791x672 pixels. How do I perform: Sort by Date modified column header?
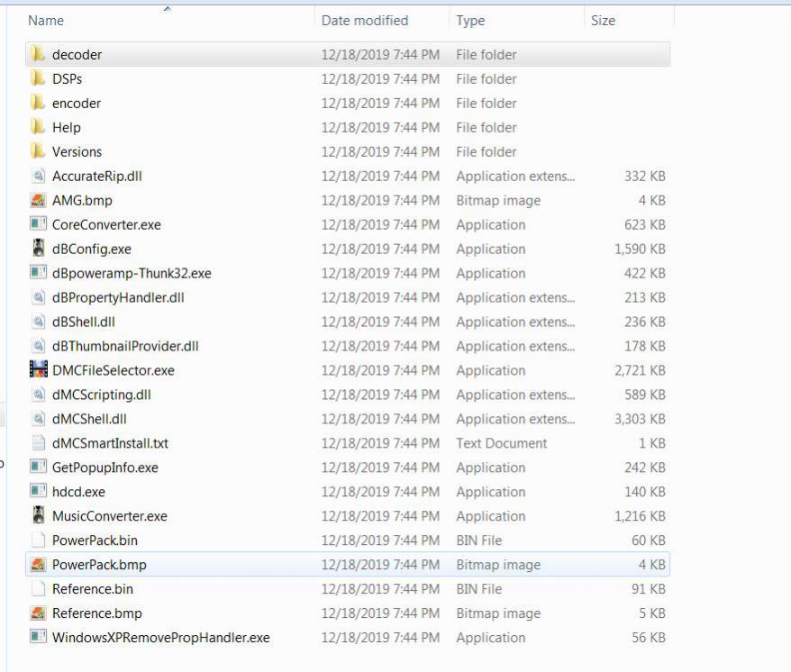coord(364,20)
